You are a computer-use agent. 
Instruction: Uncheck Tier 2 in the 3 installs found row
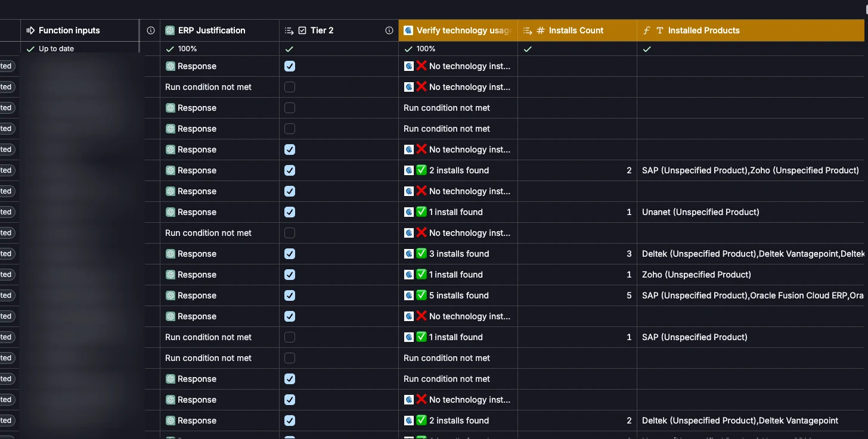click(x=290, y=254)
